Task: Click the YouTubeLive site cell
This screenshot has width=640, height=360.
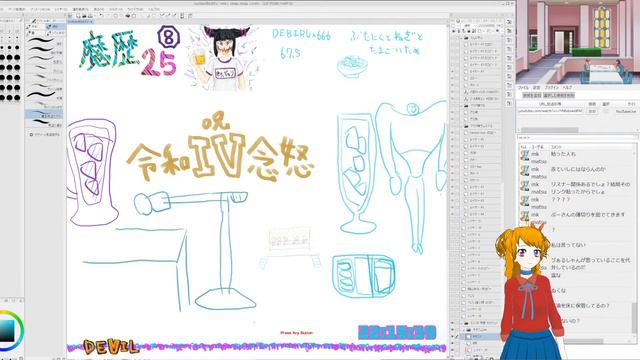Action: pyautogui.click(x=625, y=111)
